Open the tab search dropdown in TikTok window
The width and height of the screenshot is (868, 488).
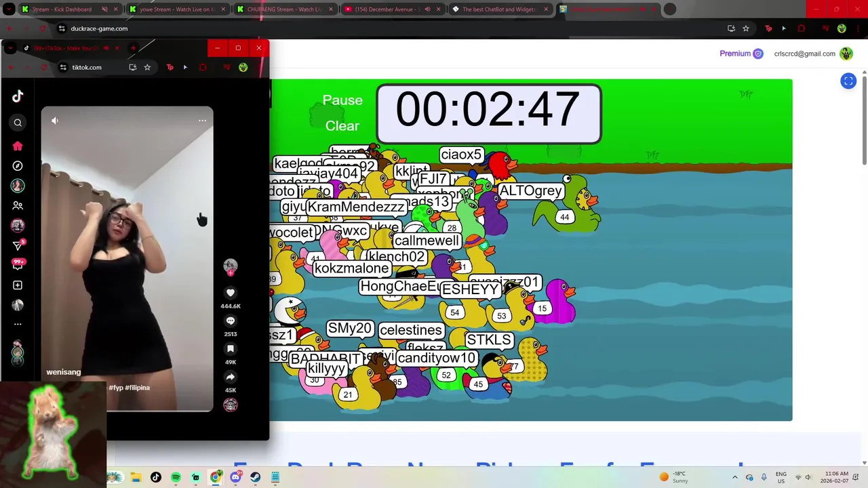[11, 48]
